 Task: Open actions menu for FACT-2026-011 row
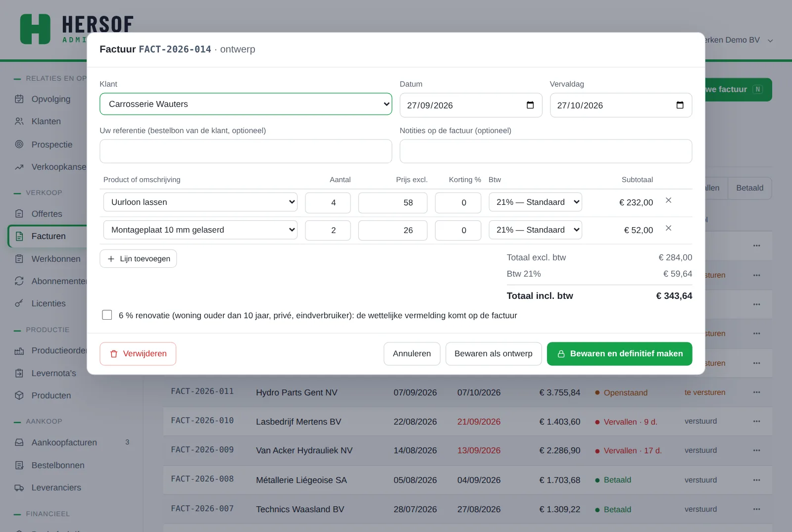[x=756, y=392]
